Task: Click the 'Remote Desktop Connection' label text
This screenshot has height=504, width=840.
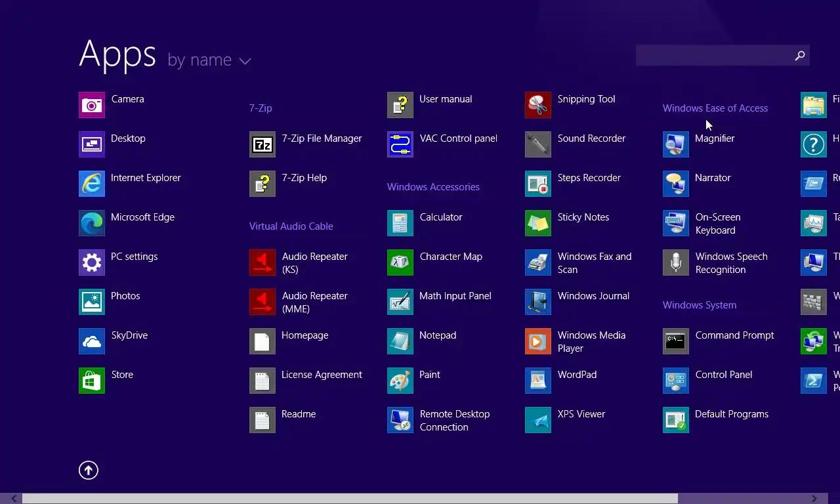Action: (x=455, y=421)
